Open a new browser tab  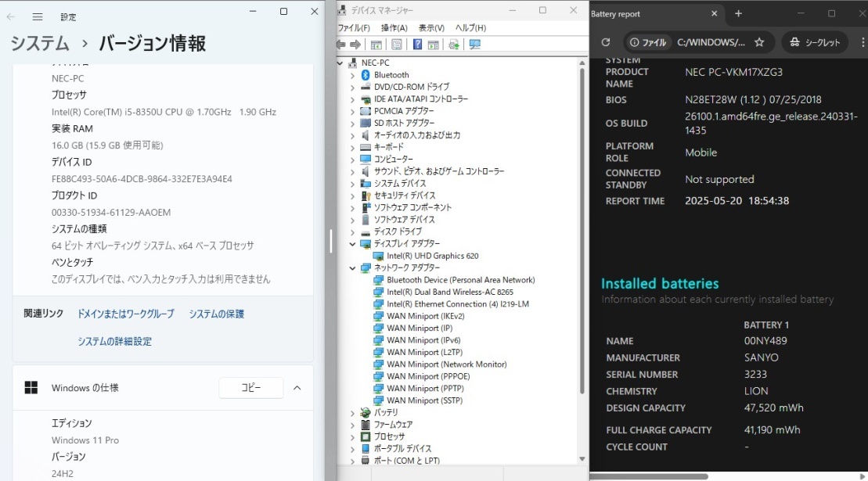[x=738, y=14]
